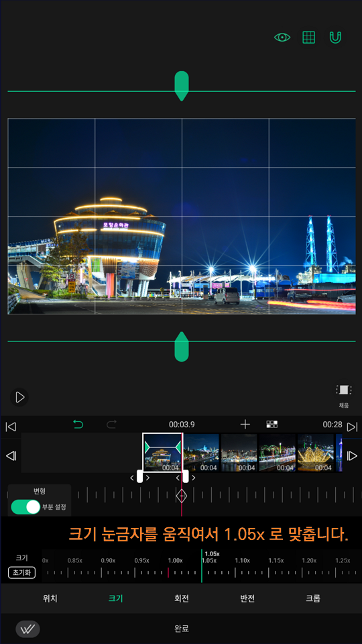Image resolution: width=362 pixels, height=644 pixels.
Task: Click the 00:28 total duration text
Action: 333,424
